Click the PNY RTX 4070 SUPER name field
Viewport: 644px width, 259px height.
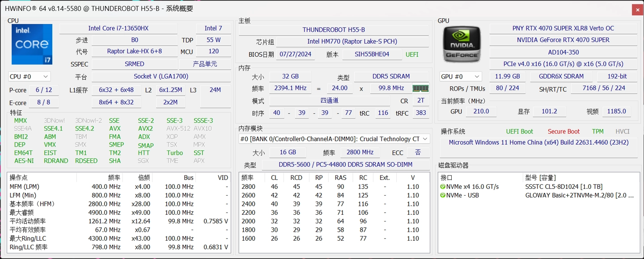[x=563, y=28]
